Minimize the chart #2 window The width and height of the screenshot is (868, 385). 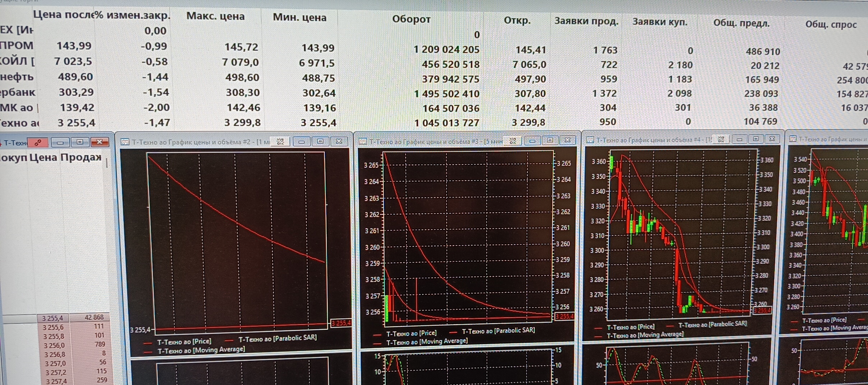click(x=301, y=142)
